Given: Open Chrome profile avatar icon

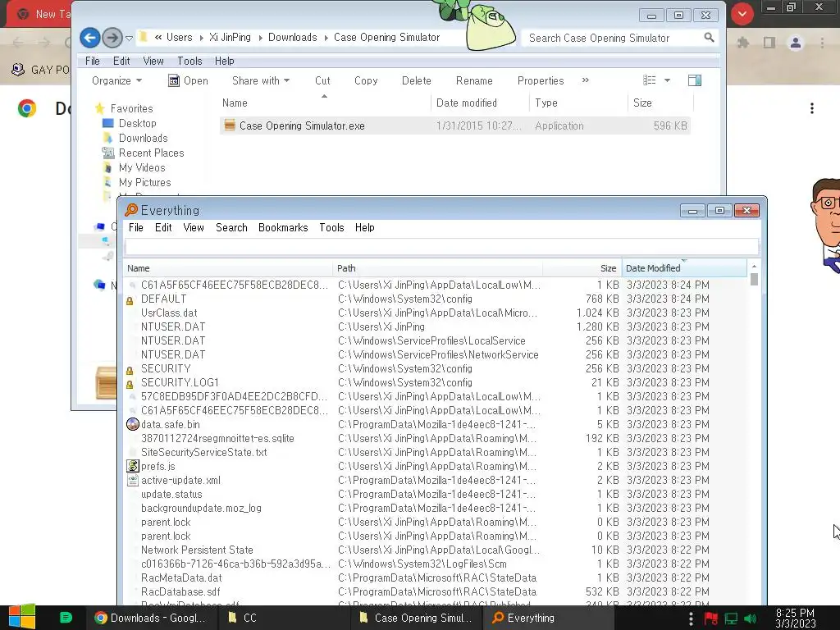Looking at the screenshot, I should 796,43.
